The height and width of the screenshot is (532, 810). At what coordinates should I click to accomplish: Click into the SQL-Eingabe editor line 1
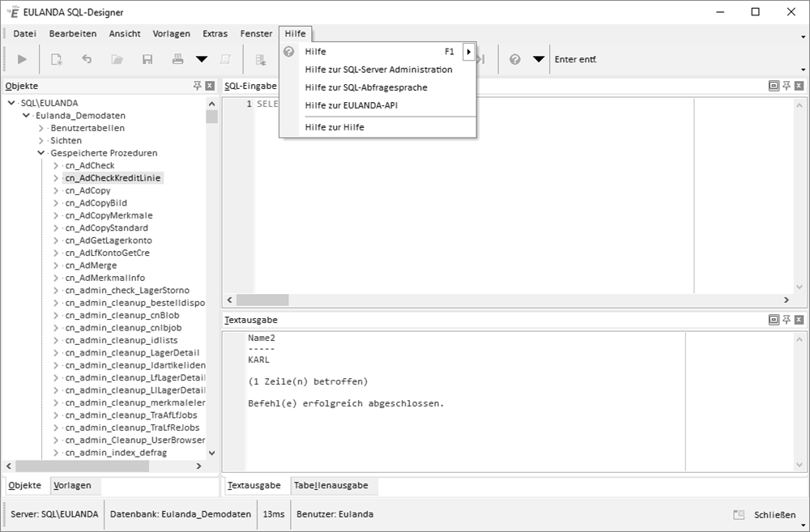(474, 104)
